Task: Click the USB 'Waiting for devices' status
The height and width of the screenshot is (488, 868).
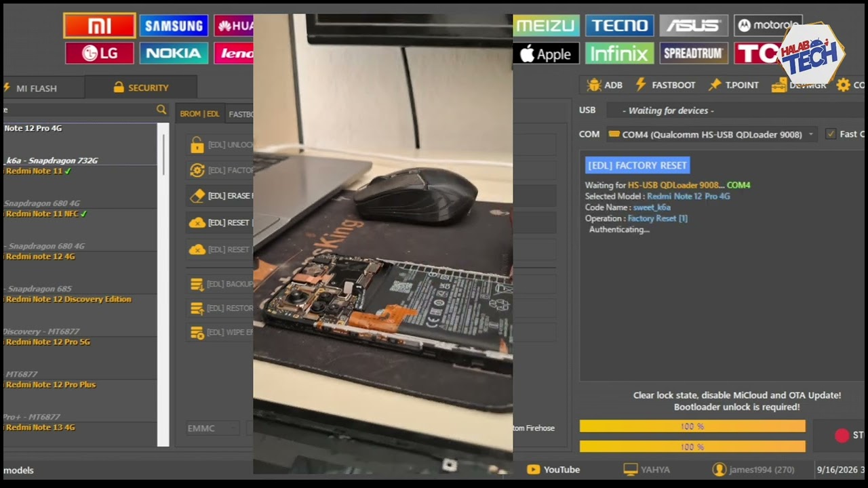Action: tap(668, 110)
